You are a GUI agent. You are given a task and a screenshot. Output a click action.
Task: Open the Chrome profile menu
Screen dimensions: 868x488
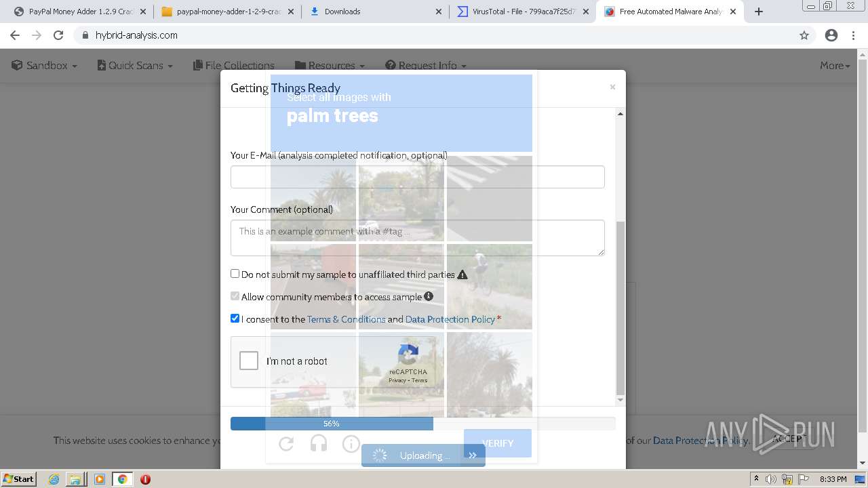coord(831,35)
